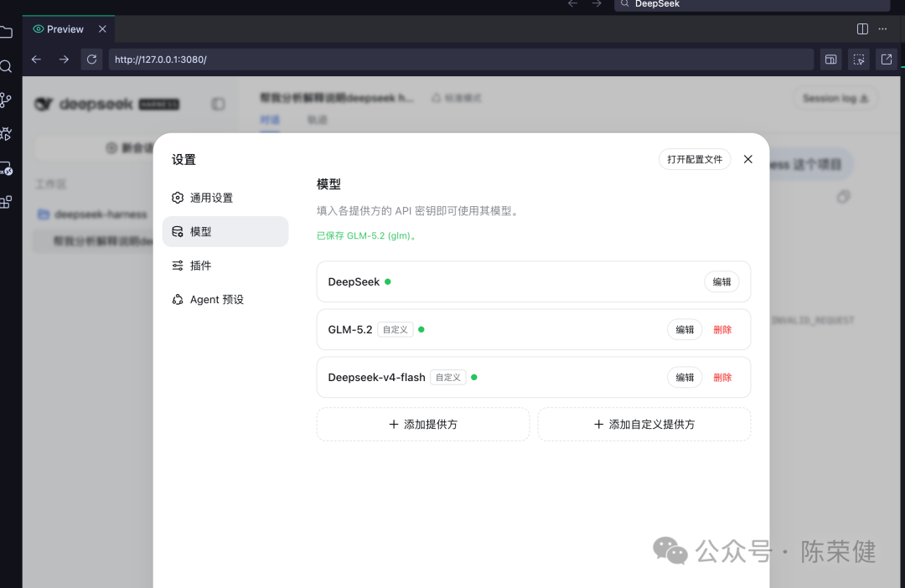Open 插件 in the settings sidebar

click(x=225, y=266)
